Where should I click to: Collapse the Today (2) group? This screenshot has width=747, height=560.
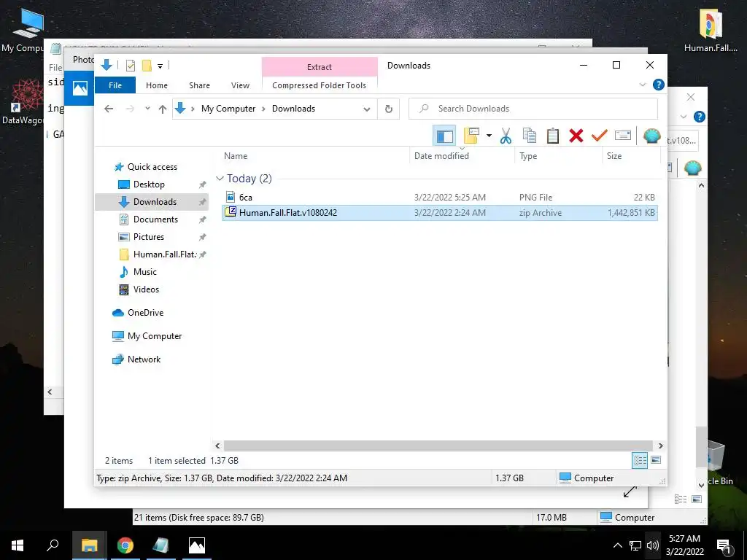[x=220, y=179]
